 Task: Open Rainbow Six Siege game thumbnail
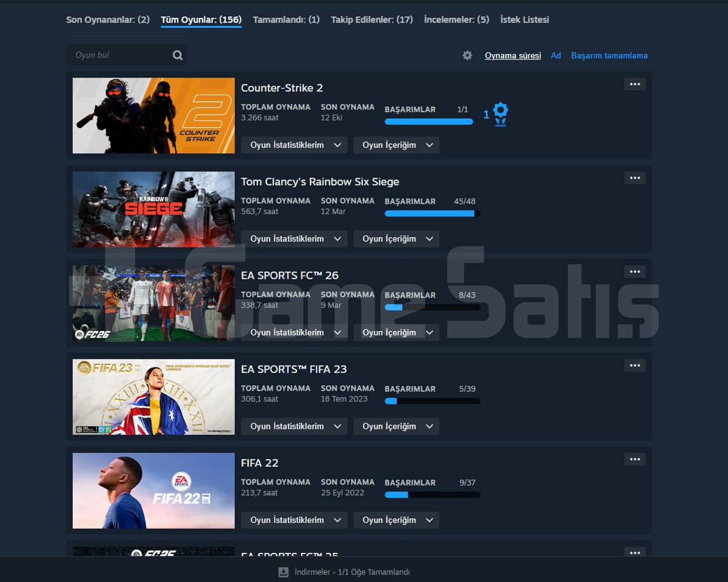(x=153, y=209)
